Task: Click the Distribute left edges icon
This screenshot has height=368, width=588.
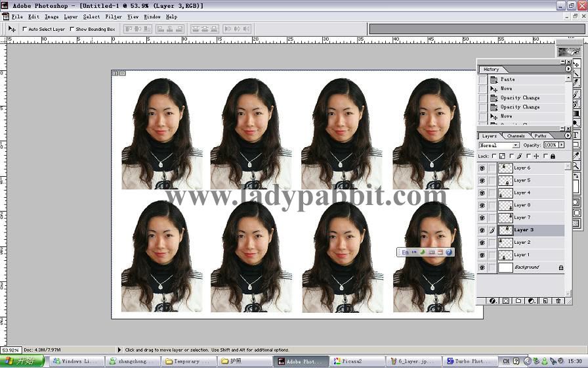Action: (x=228, y=29)
